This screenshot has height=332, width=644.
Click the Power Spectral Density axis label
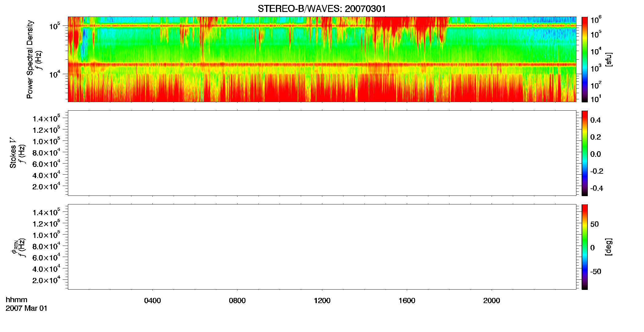click(30, 59)
